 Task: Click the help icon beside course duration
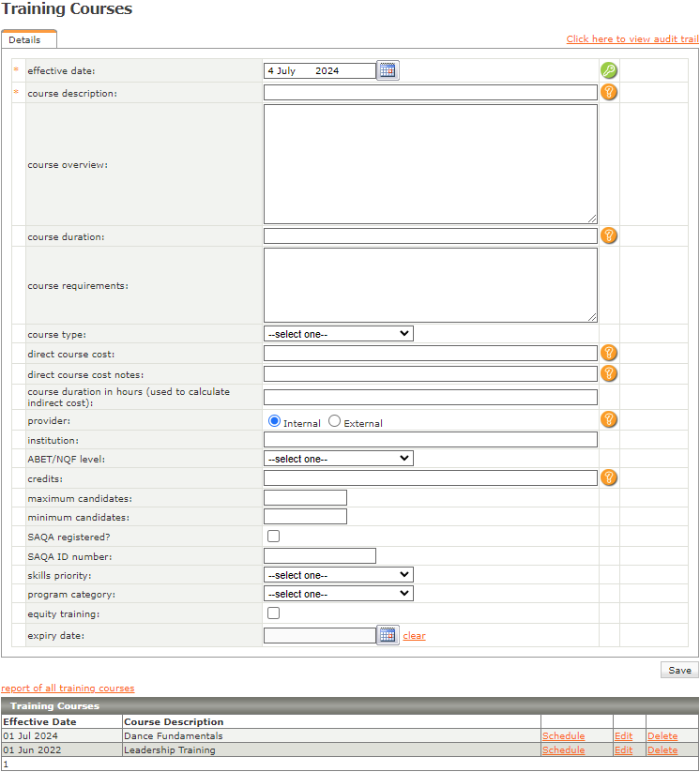[609, 235]
